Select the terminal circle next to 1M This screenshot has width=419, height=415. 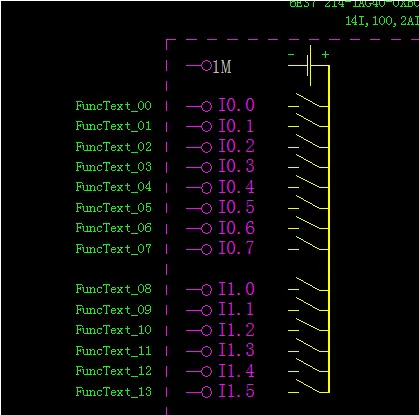207,66
